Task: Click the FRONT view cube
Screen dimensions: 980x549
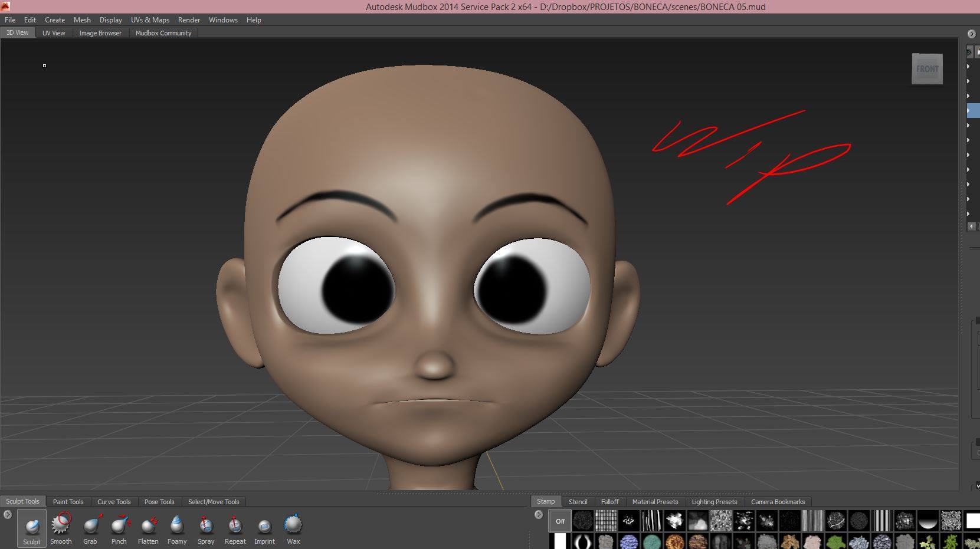Action: [927, 69]
